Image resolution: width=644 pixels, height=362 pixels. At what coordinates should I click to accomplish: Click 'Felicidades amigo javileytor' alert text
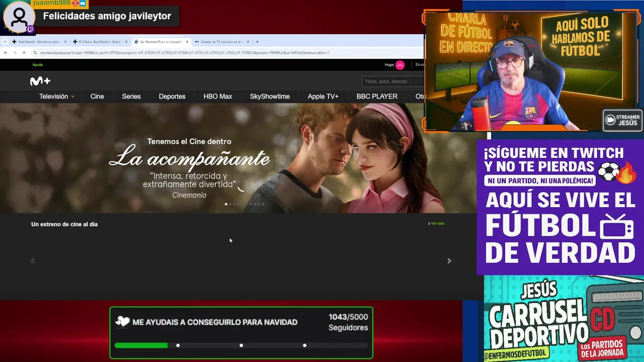[107, 16]
